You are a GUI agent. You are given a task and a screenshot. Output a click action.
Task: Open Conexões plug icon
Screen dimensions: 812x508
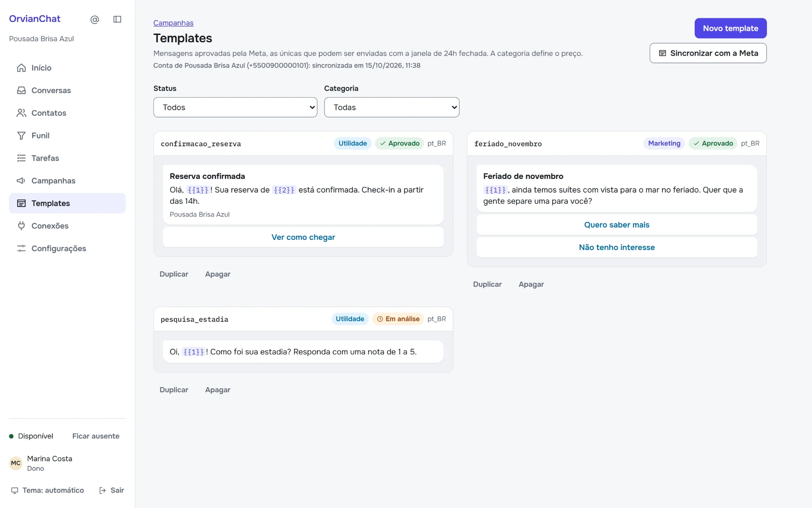(22, 226)
